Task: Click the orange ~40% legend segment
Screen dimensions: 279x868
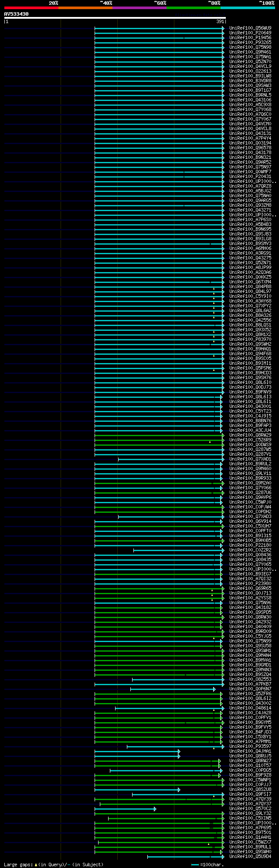Action: click(85, 8)
